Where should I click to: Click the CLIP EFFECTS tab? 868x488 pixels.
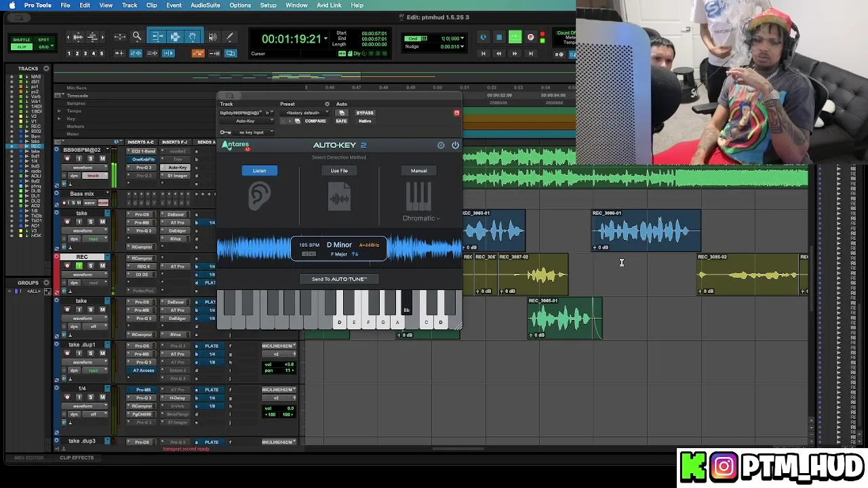click(77, 457)
